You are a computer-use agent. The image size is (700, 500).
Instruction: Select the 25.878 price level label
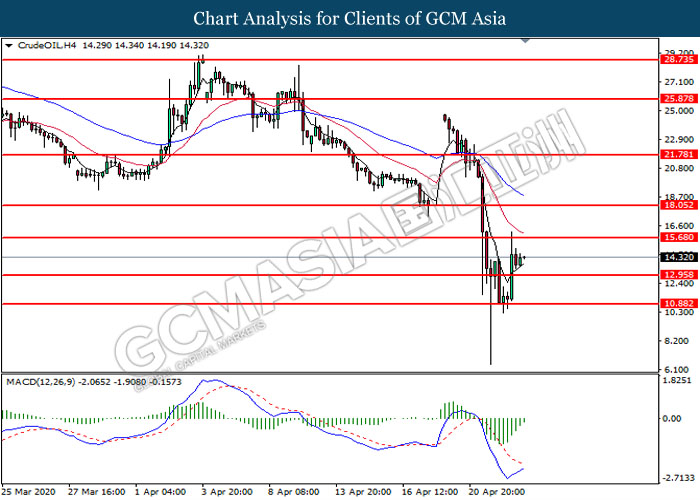coord(679,99)
